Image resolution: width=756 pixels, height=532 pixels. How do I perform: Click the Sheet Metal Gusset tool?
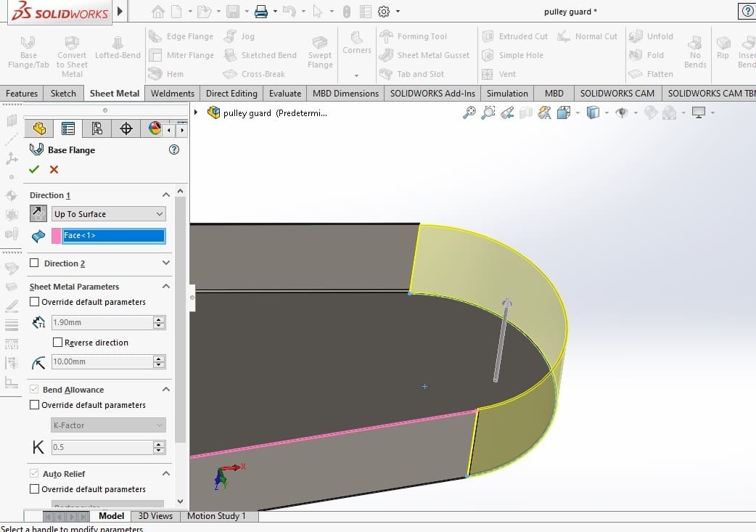[424, 55]
